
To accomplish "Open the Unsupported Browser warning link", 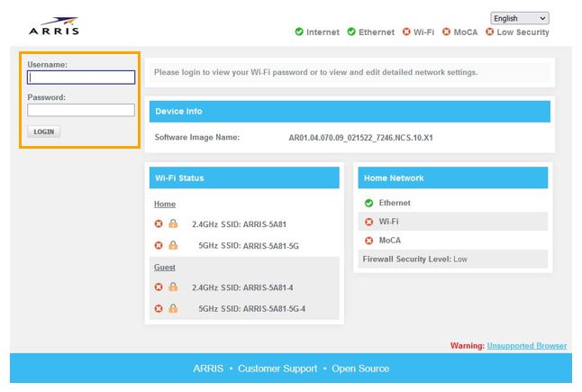I will 527,346.
